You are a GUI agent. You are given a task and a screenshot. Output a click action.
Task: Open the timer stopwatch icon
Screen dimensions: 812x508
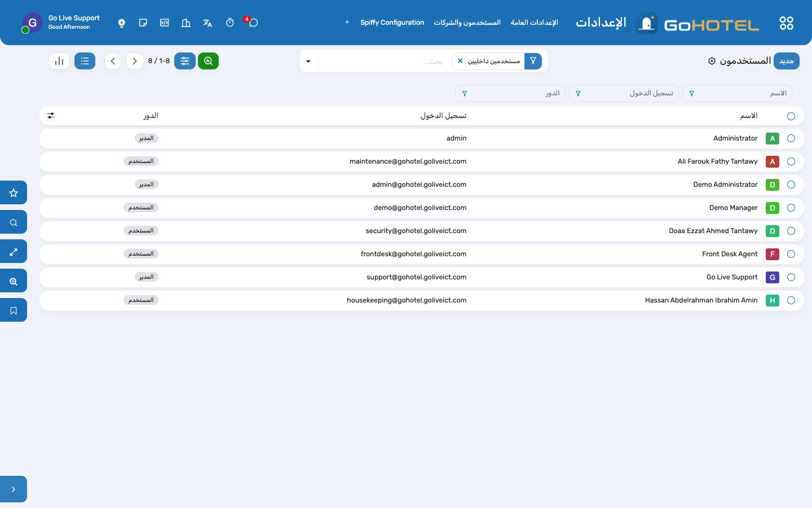[230, 23]
